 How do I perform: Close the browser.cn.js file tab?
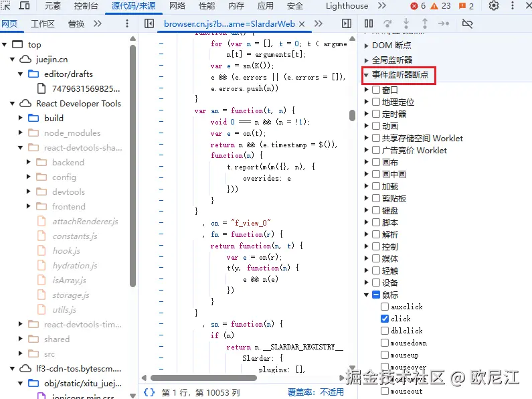click(x=302, y=23)
